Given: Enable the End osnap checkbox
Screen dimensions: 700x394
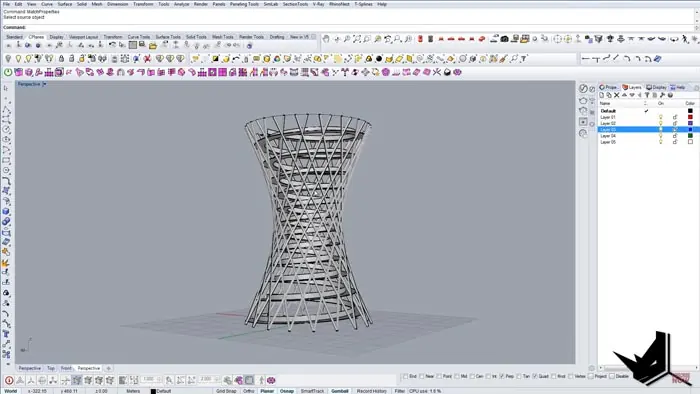Looking at the screenshot, I should (405, 376).
